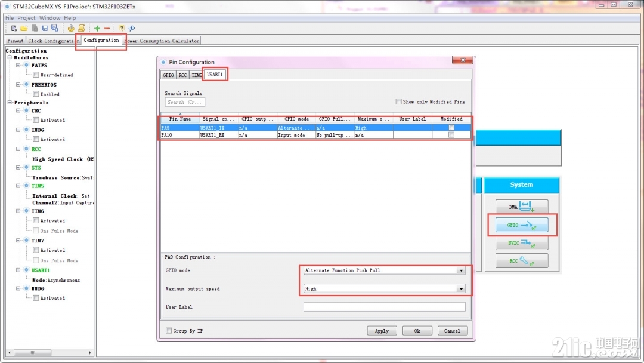Toggle Show only Modified Pins checkbox
The image size is (644, 363).
click(x=398, y=101)
